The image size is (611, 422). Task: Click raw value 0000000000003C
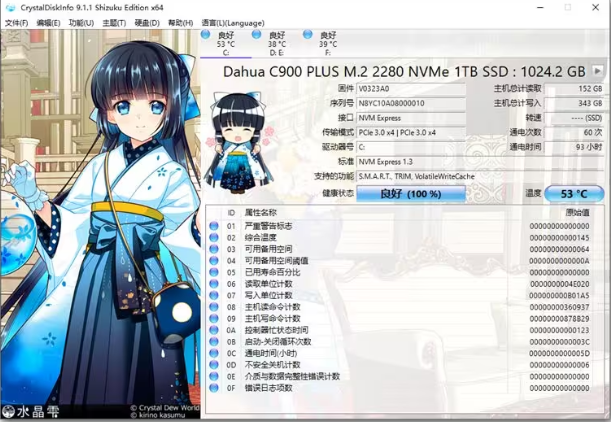pos(559,342)
